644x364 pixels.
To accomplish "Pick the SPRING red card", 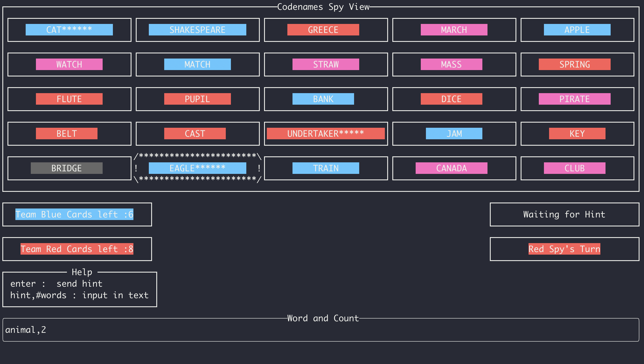I will point(578,64).
